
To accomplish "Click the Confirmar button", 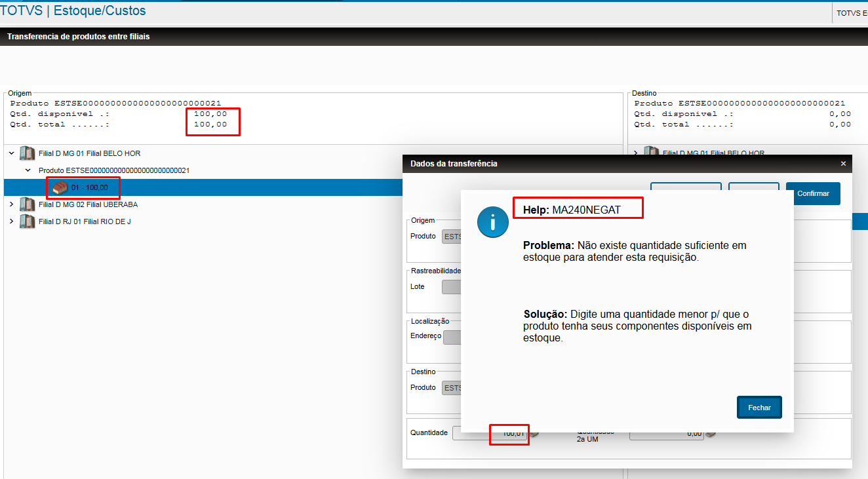I will 813,193.
